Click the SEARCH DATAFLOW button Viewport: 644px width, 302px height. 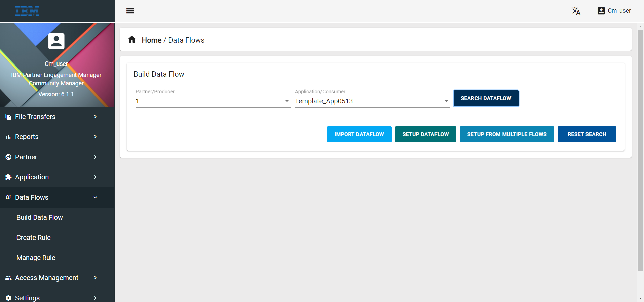(486, 98)
